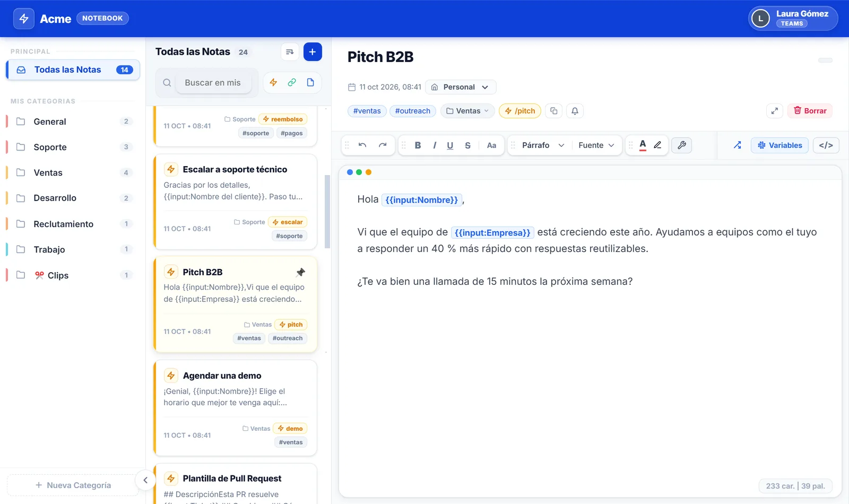Open Laura Gómez account menu
This screenshot has height=504, width=849.
click(x=793, y=19)
